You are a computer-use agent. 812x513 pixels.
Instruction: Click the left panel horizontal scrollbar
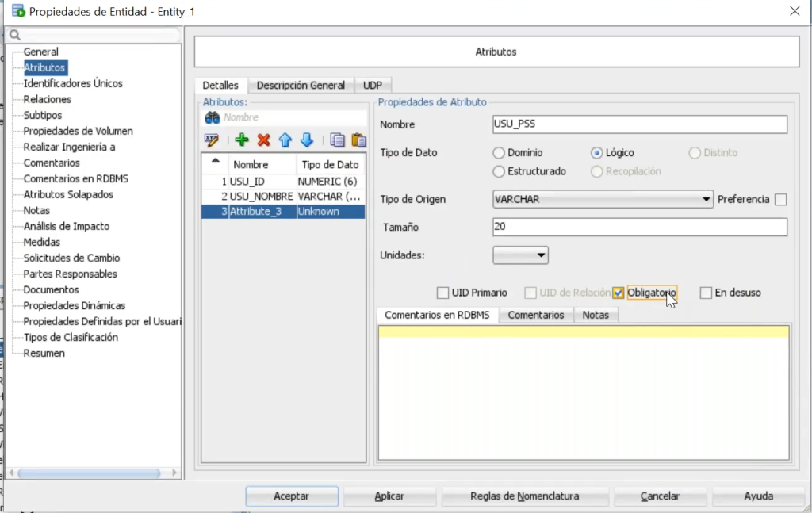(89, 473)
